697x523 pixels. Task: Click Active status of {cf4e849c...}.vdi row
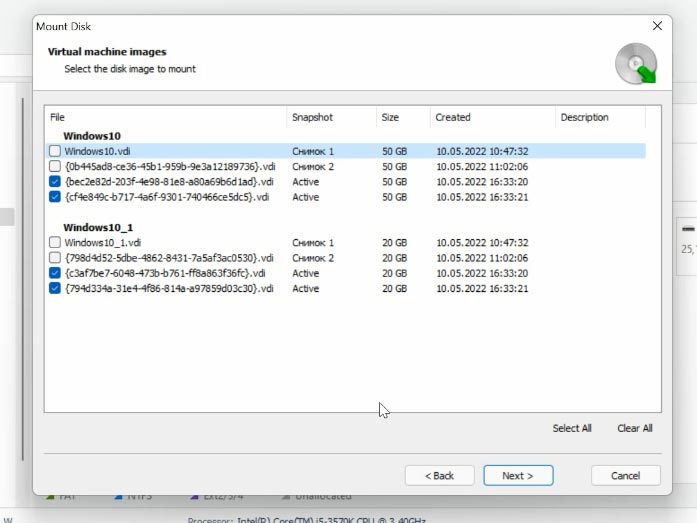click(305, 196)
